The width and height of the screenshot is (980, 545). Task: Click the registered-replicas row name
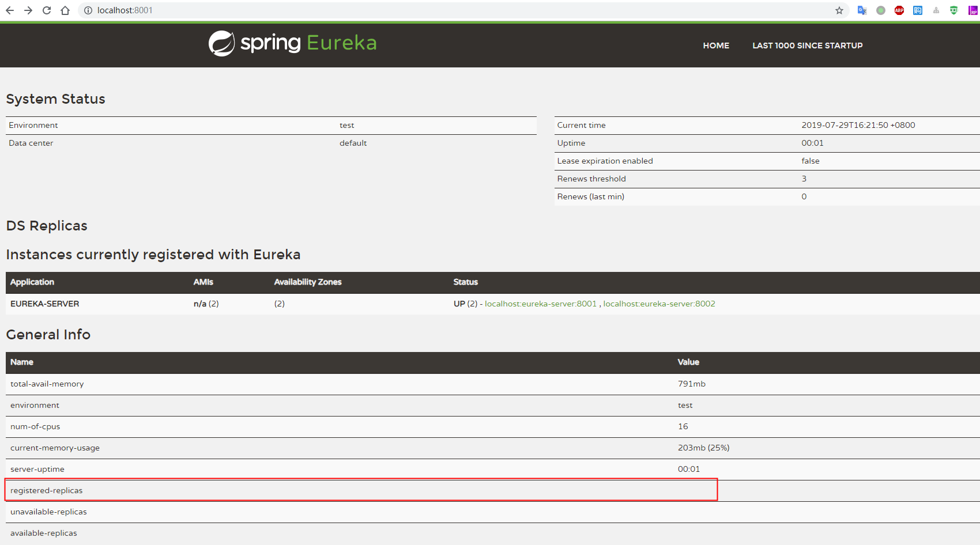click(x=46, y=490)
